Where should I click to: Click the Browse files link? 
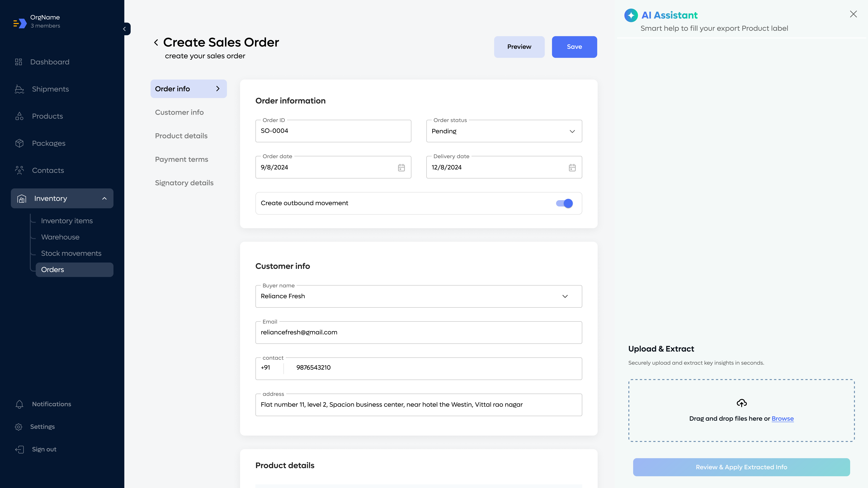coord(782,419)
